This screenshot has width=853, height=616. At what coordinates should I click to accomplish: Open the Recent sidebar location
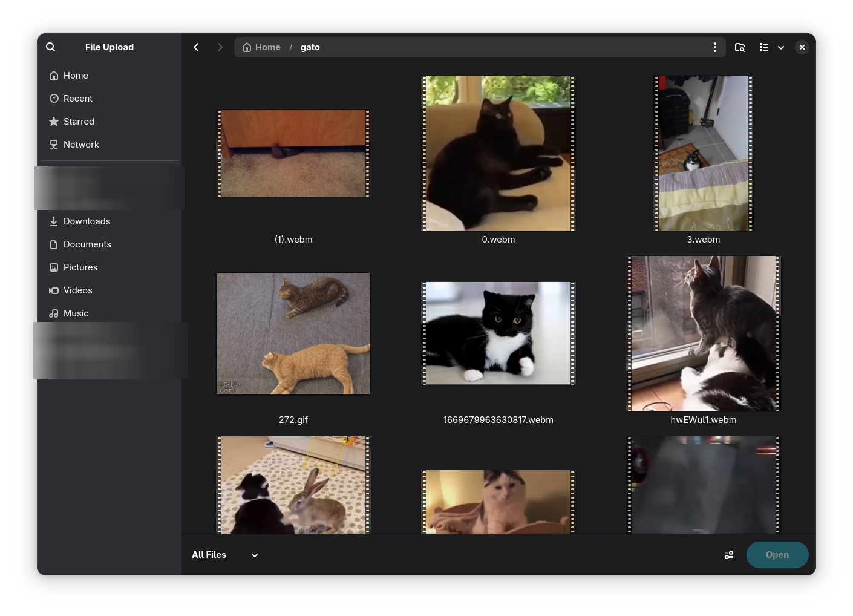[x=109, y=99]
